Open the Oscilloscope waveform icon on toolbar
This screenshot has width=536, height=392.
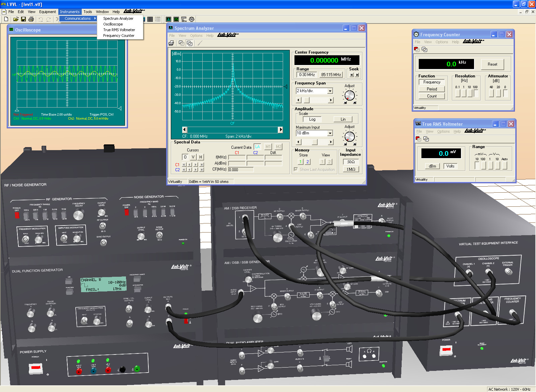point(176,19)
